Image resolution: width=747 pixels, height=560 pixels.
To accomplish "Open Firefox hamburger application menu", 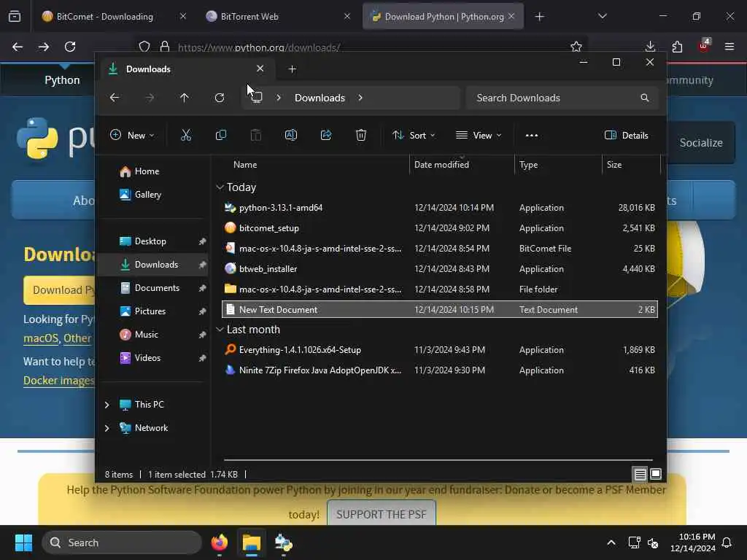I will coord(729,47).
